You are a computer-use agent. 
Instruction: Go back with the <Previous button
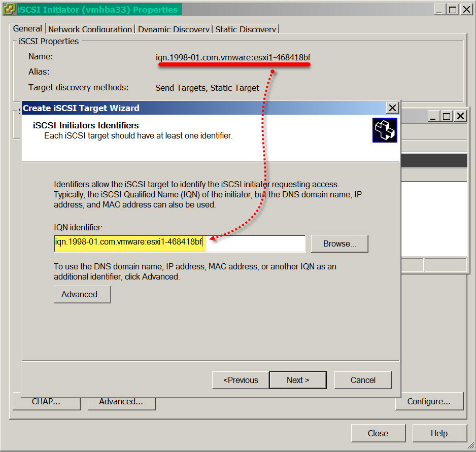coord(241,380)
